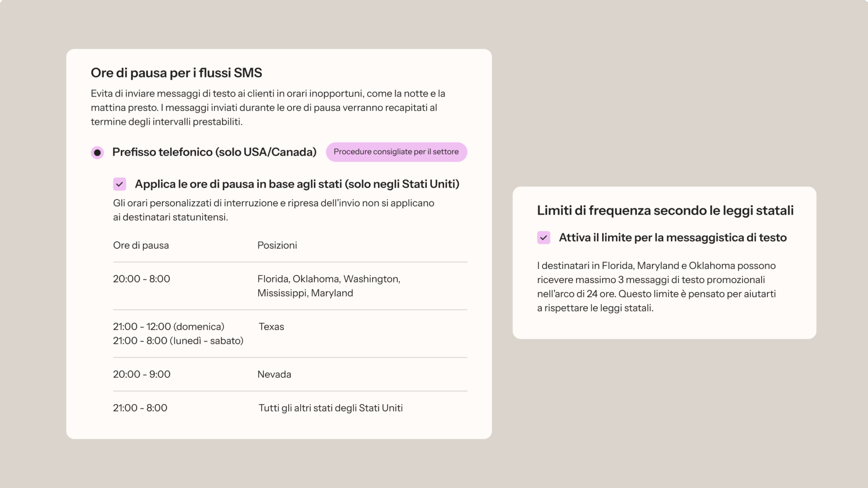Select the Texas location cell
Image resolution: width=868 pixels, height=488 pixels.
pos(271,327)
